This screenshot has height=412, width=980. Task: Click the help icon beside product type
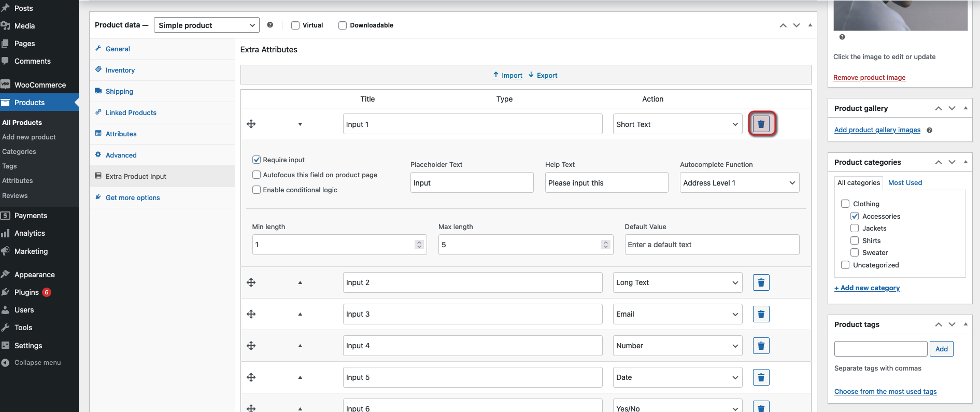pyautogui.click(x=270, y=25)
